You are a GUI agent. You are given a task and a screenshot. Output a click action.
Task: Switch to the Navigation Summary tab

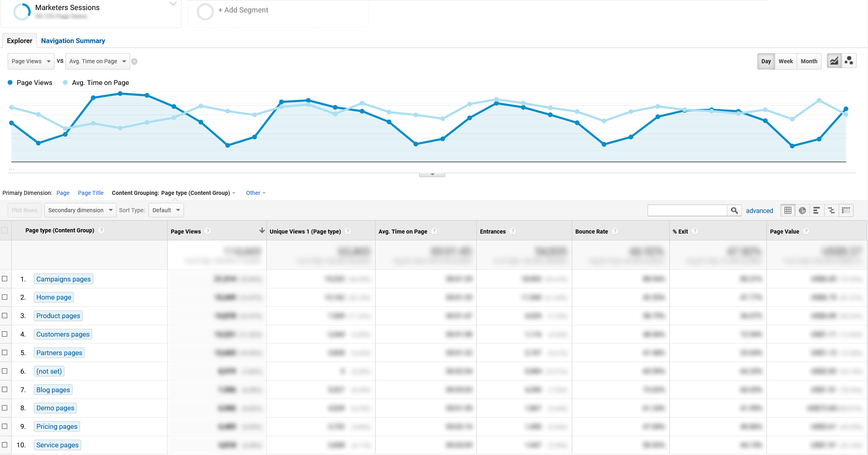click(x=73, y=41)
